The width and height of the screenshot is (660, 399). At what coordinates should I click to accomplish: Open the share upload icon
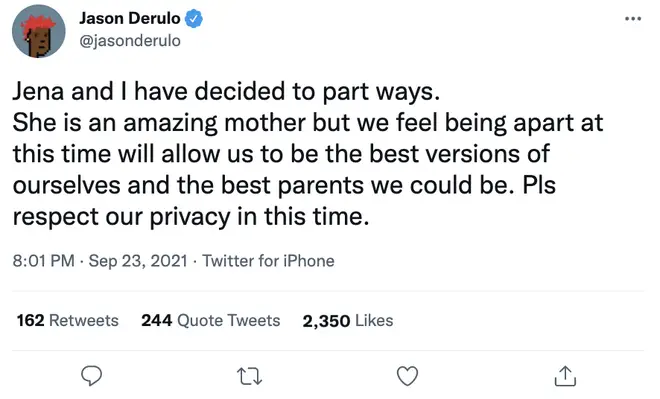[x=565, y=375]
